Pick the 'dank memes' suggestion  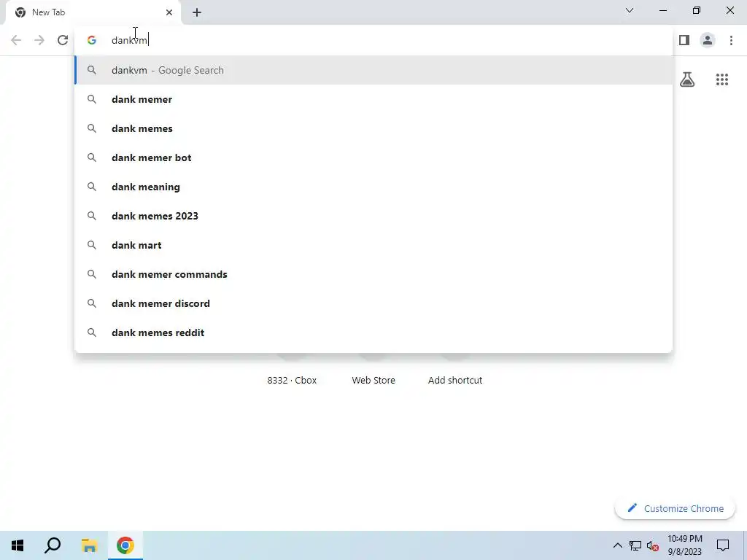tap(373, 128)
